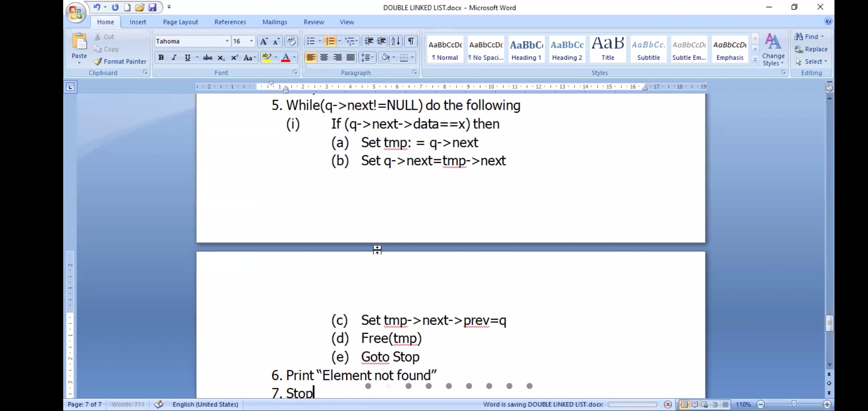Open the Office button menu
Screen dimensions: 868x411
click(75, 13)
